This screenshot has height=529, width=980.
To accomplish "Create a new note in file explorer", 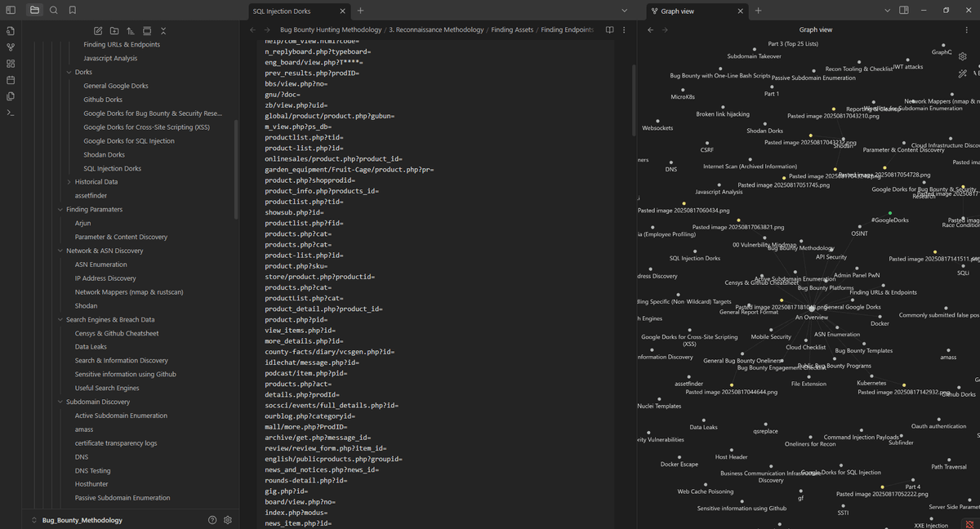I will click(98, 31).
